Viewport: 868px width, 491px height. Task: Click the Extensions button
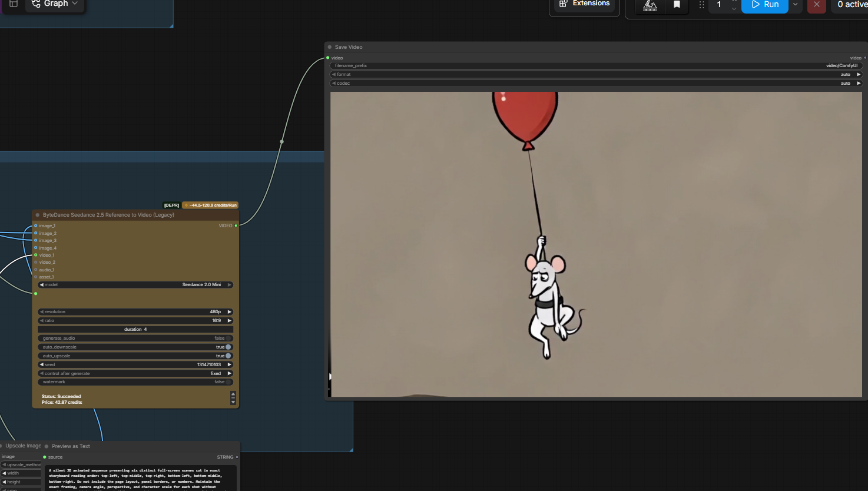tap(585, 4)
